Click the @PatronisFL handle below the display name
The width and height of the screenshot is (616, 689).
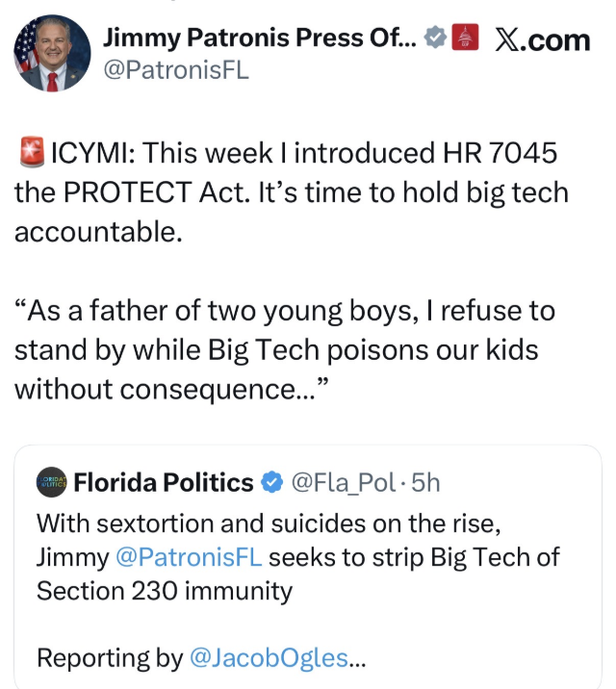175,72
